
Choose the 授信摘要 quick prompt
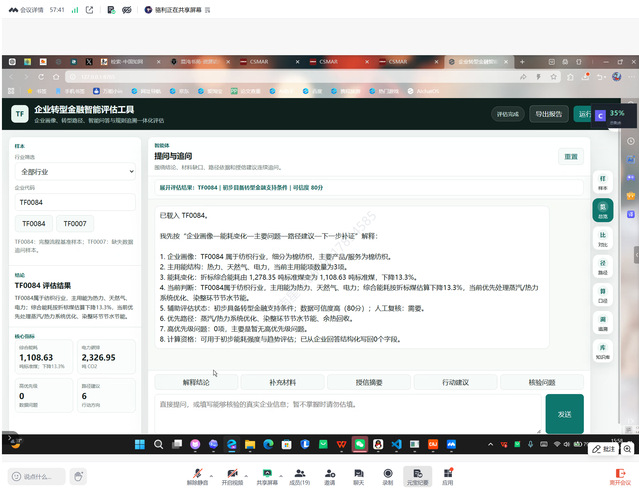click(x=369, y=382)
